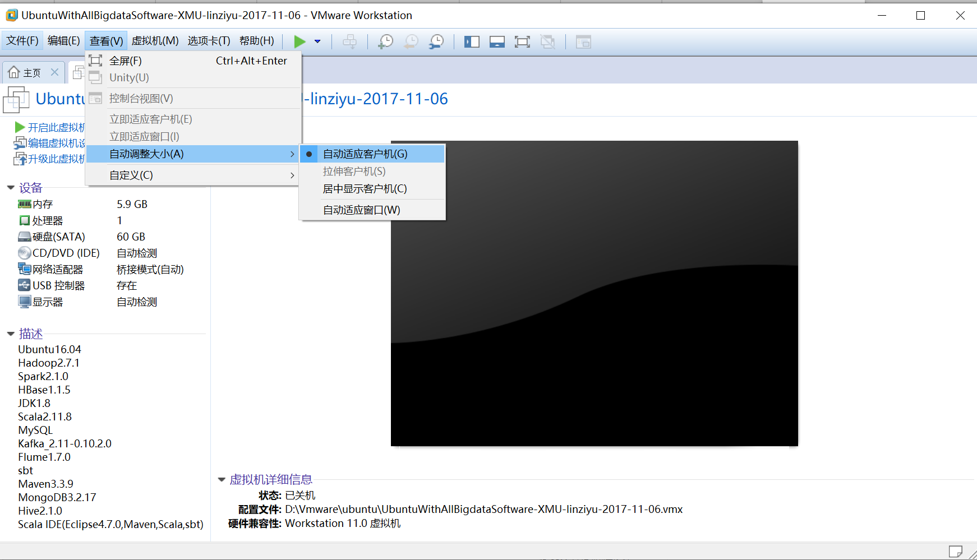
Task: Click the large VM icon beside title
Action: [16, 100]
